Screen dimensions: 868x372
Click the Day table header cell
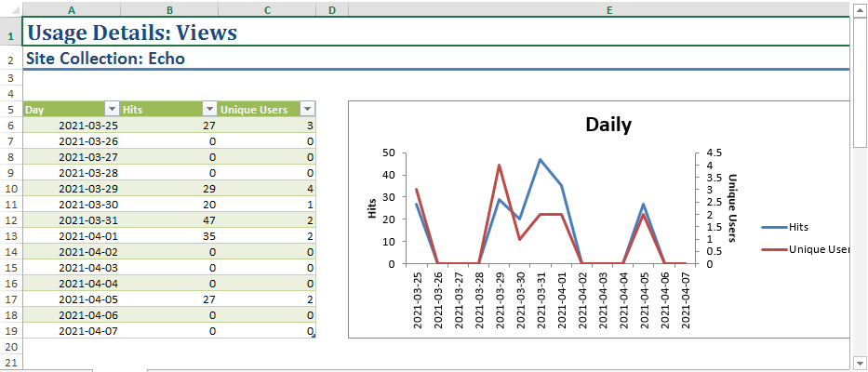point(72,109)
